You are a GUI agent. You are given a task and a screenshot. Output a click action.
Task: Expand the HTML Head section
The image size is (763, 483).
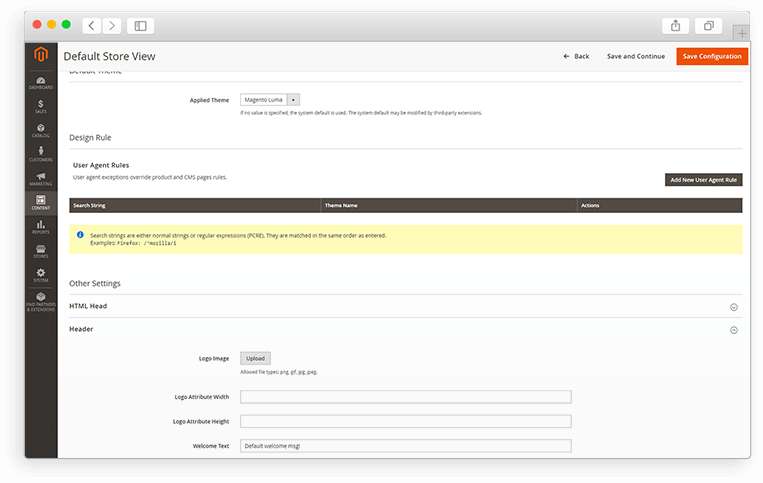[x=734, y=307]
